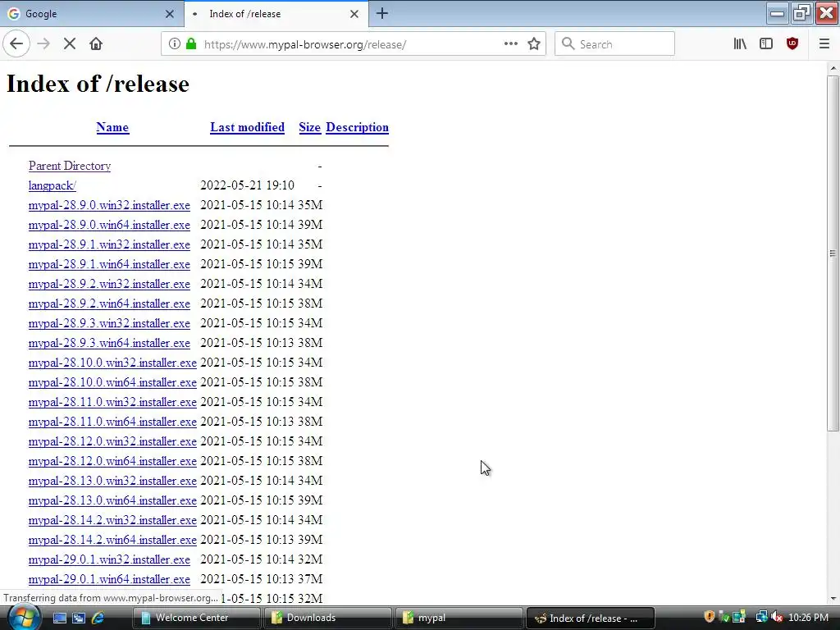840x630 pixels.
Task: Download mypal-28.12.0.win32.installer.exe
Action: point(112,441)
